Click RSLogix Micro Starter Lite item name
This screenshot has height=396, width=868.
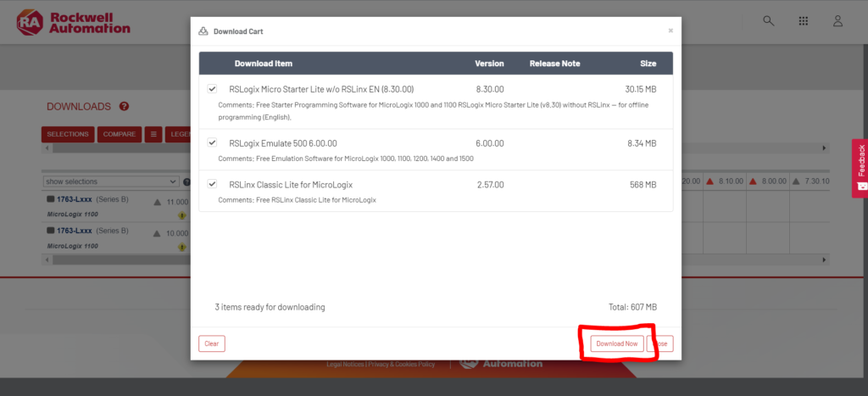click(321, 89)
